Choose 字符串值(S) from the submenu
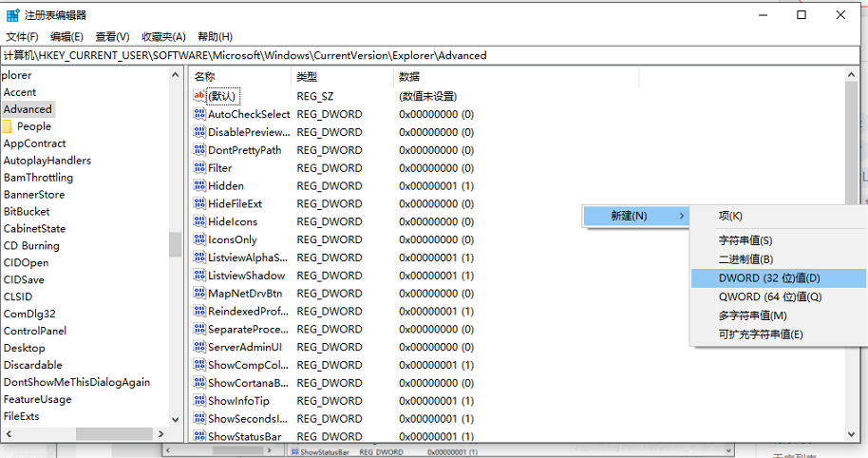 (777, 240)
